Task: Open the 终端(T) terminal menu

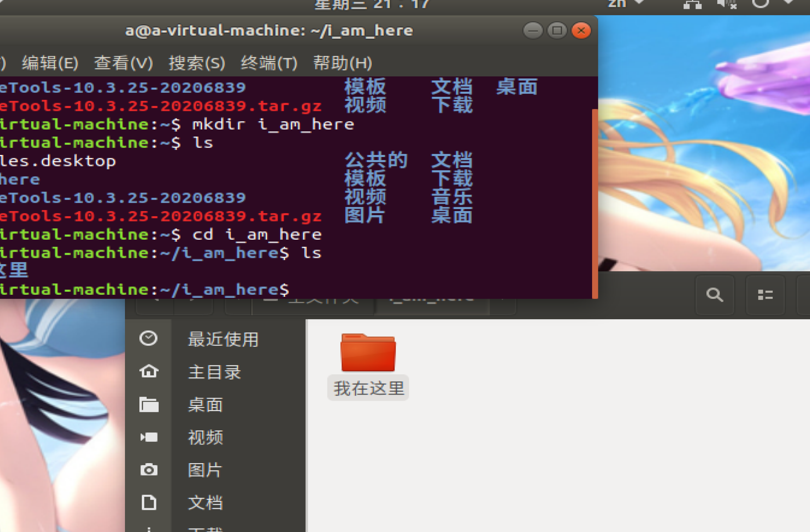Action: pyautogui.click(x=269, y=63)
